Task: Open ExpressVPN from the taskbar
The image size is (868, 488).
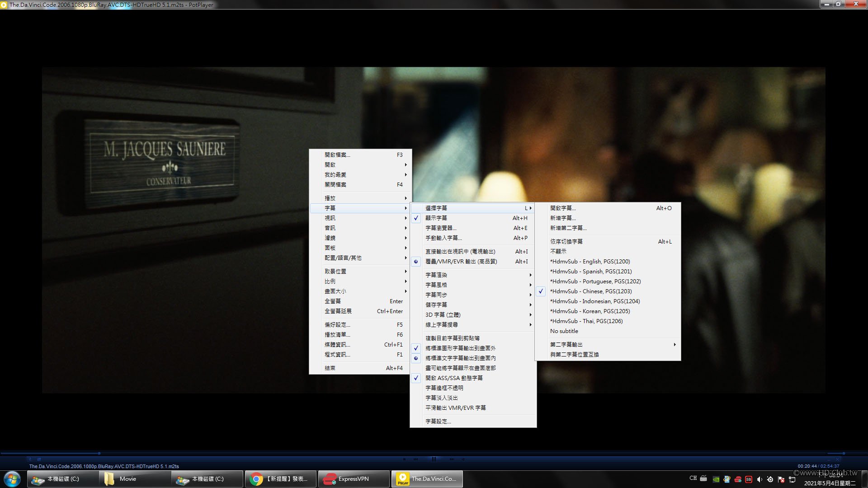Action: click(x=354, y=479)
